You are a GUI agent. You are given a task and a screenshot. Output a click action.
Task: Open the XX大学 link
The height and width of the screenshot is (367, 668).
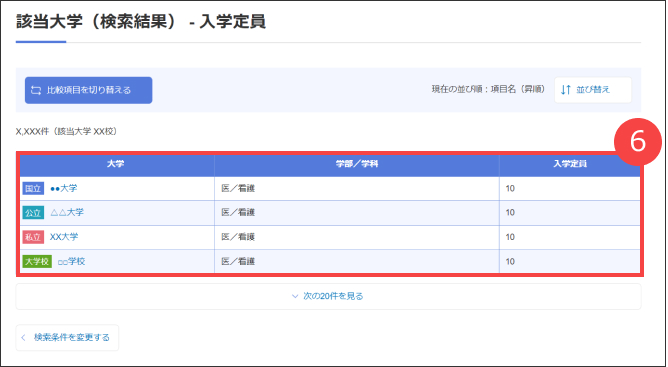tap(64, 237)
